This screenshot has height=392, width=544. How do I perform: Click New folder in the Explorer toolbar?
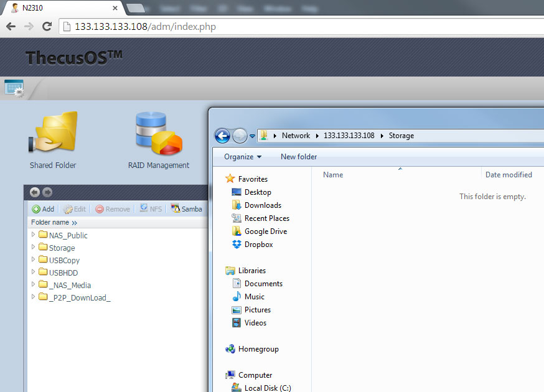pos(299,157)
